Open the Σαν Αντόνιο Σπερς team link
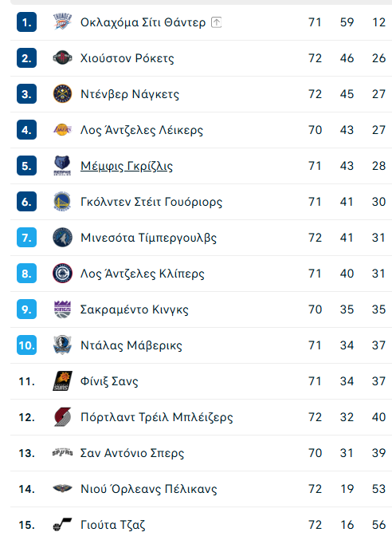Viewport: 392px width, 540px height. [x=132, y=453]
